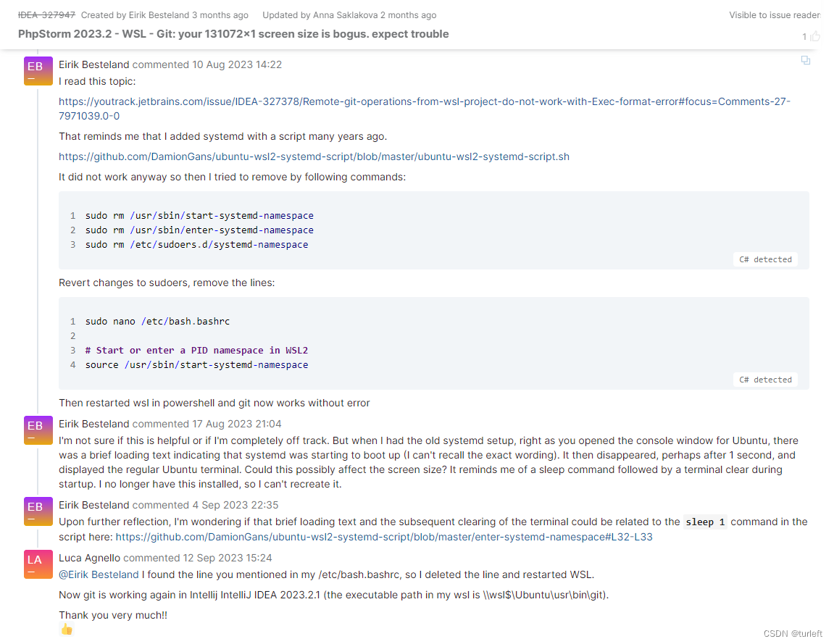
Task: Open the EB avatar on 4 Sep comment
Action: click(38, 511)
